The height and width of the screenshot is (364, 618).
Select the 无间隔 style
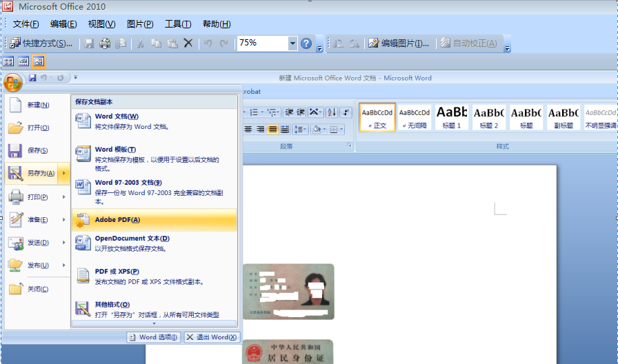tap(415, 118)
